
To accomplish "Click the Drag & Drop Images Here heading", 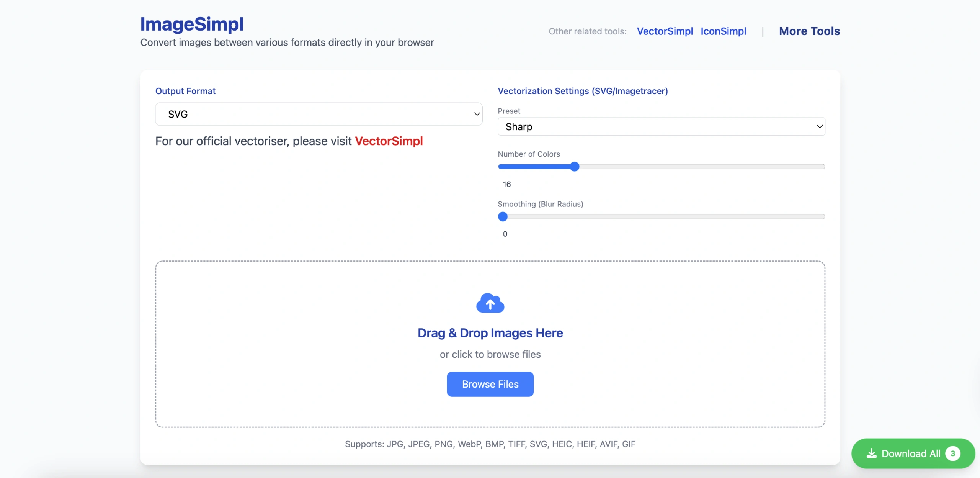I will [490, 333].
